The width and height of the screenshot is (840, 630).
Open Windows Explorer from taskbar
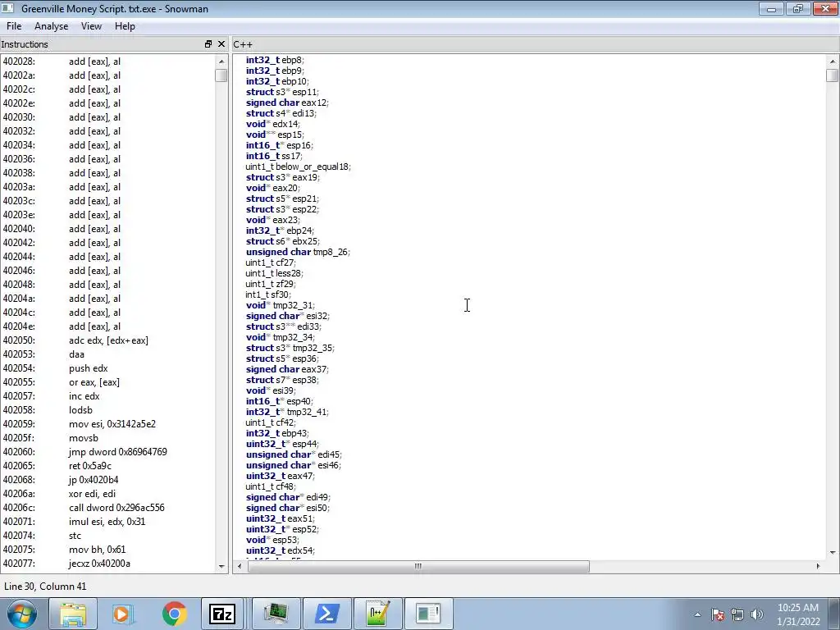(x=73, y=614)
